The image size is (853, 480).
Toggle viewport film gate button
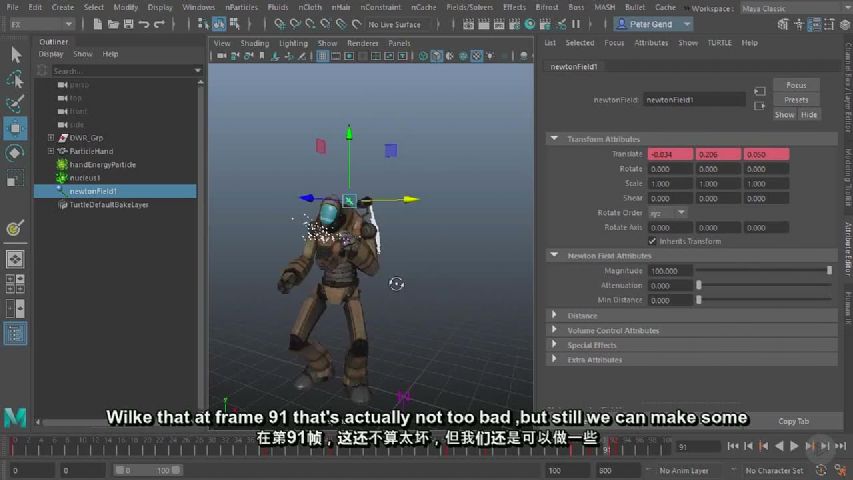[x=336, y=56]
